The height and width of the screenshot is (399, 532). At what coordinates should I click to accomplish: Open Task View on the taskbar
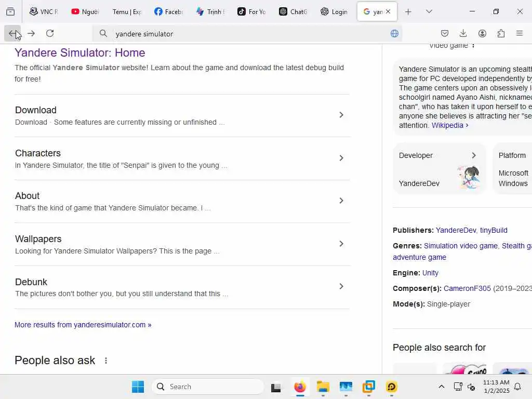(276, 387)
